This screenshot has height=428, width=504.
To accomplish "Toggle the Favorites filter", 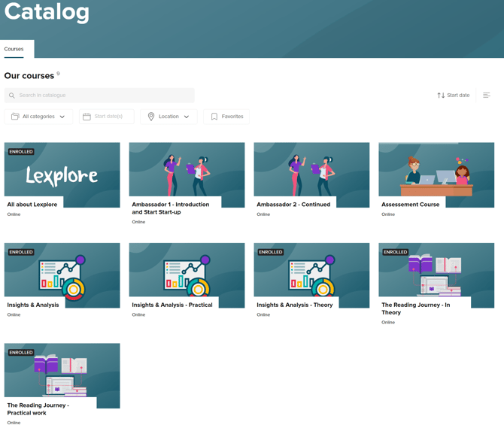I will (226, 117).
